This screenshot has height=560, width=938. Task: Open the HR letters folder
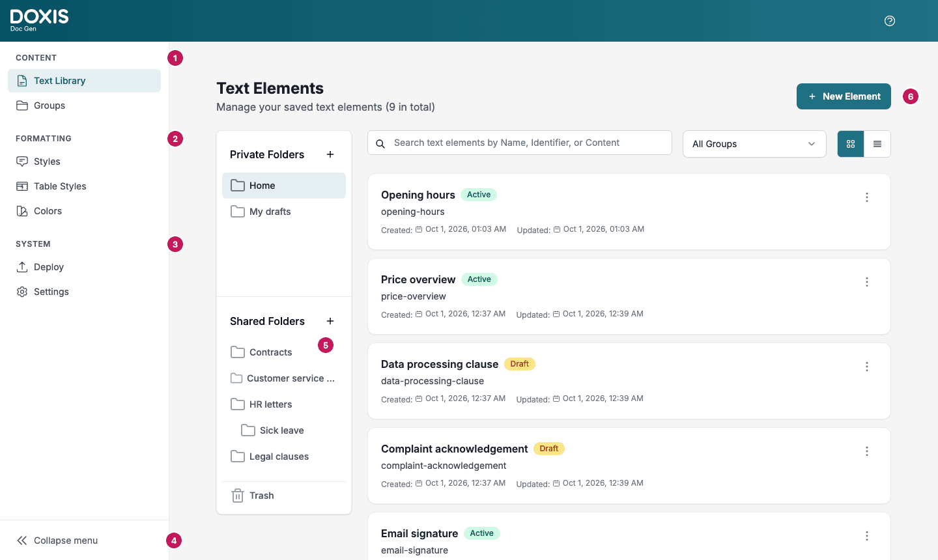284,404
